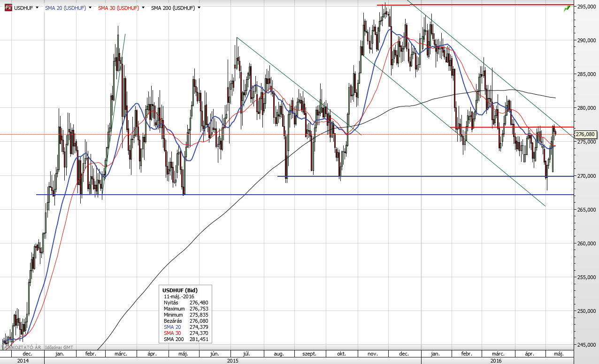Click the Nyitás value 276,480
This screenshot has width=599, height=364.
(x=200, y=303)
